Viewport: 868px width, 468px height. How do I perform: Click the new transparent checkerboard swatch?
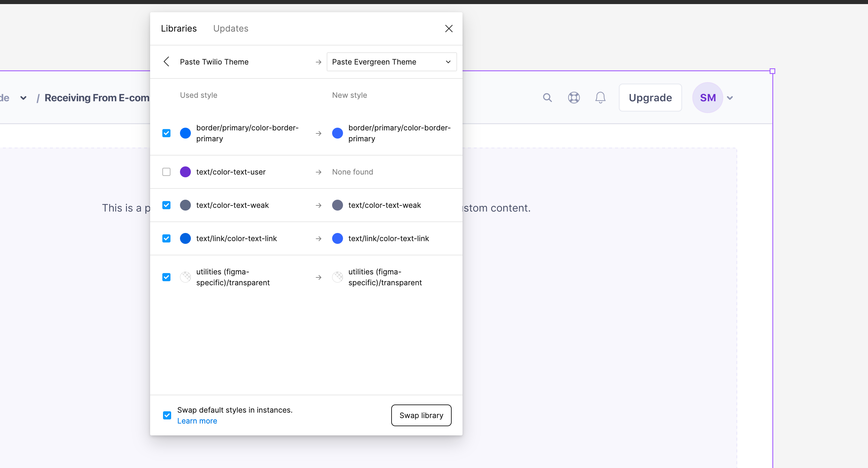(338, 277)
